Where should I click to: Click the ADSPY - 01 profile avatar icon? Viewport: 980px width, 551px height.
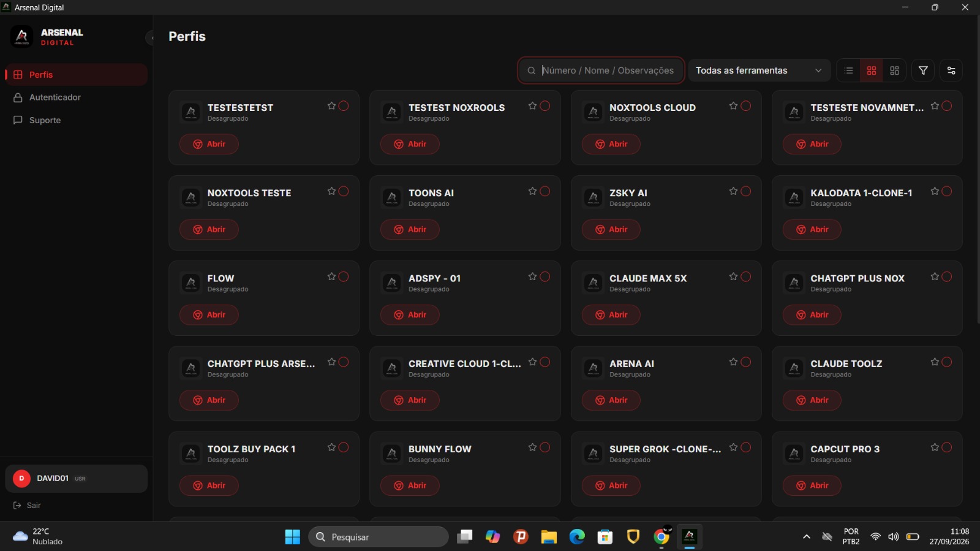[392, 283]
